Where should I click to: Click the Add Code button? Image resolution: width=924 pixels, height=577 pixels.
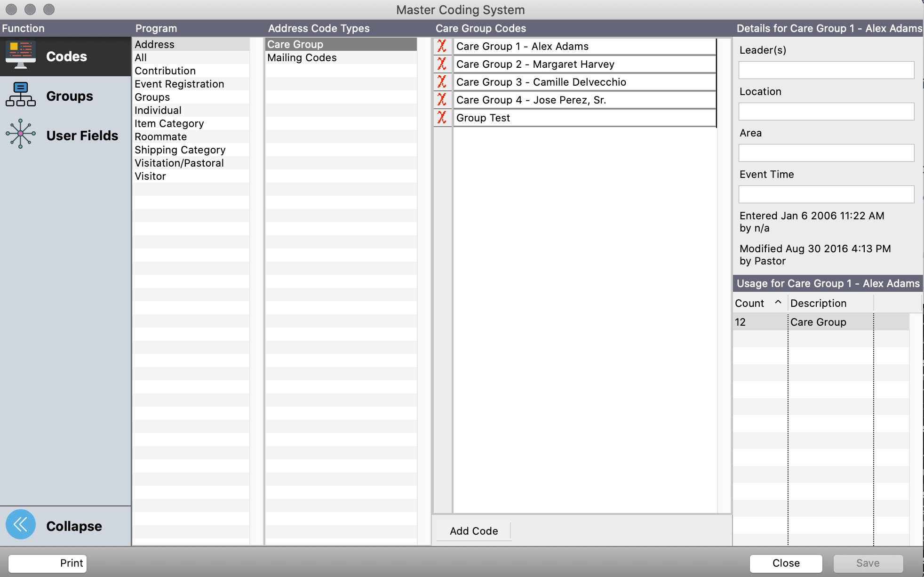(x=474, y=531)
